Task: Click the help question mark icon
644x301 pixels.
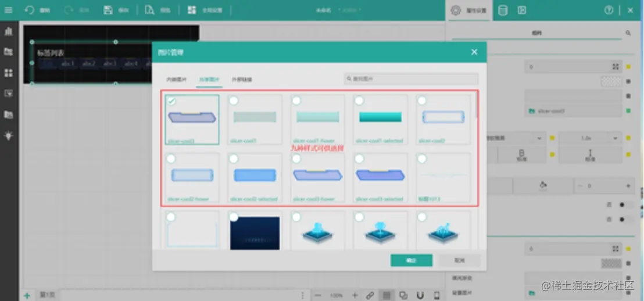Action: coord(609,10)
